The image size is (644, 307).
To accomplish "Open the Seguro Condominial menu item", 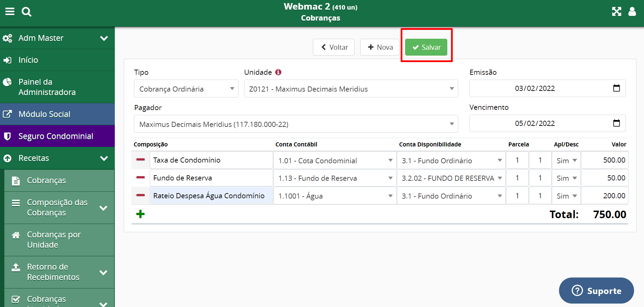I will (56, 136).
